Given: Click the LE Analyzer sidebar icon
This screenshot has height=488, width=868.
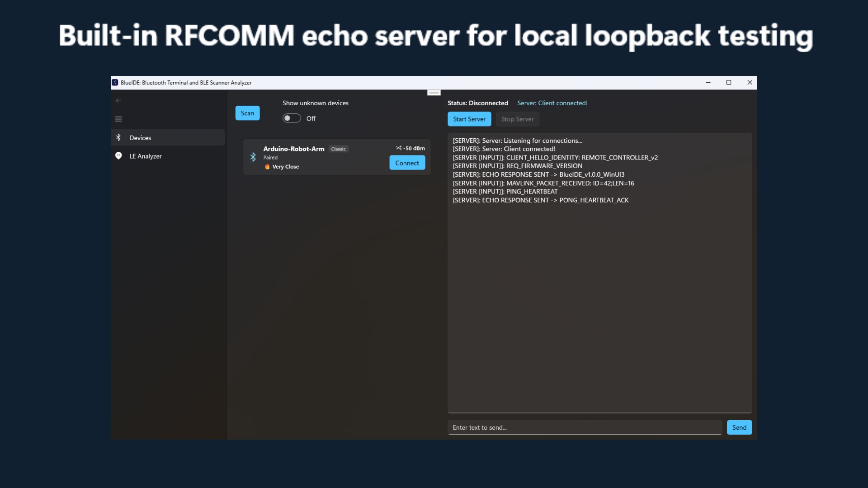Looking at the screenshot, I should pyautogui.click(x=118, y=156).
